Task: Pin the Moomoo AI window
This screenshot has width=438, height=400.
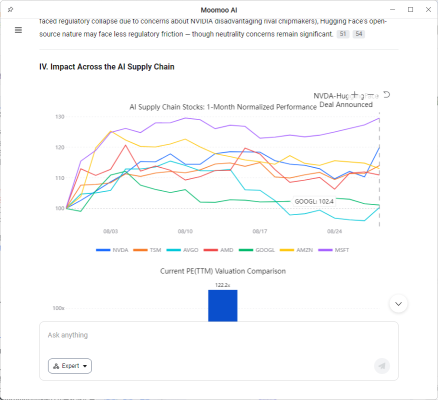Action: pos(10,10)
